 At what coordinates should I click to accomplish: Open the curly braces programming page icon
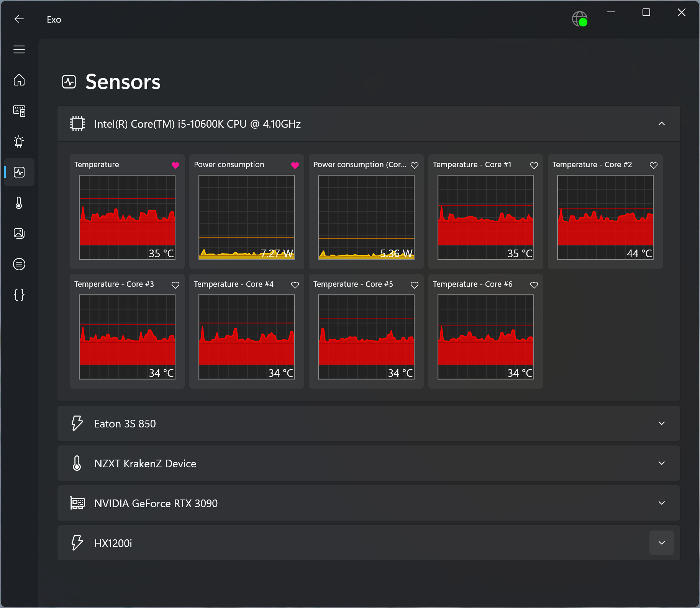pyautogui.click(x=19, y=295)
